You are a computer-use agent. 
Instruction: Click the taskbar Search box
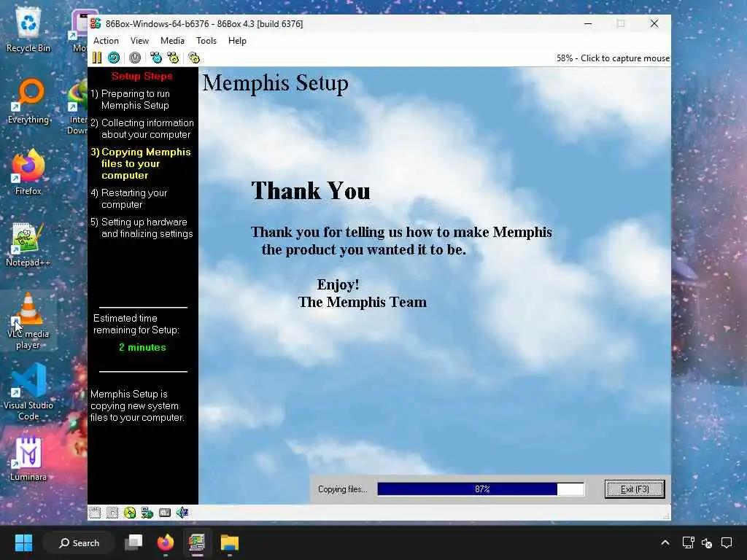[79, 542]
